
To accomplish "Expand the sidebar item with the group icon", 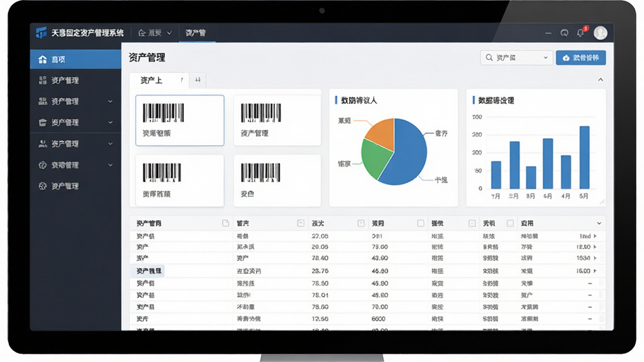I will pyautogui.click(x=110, y=101).
